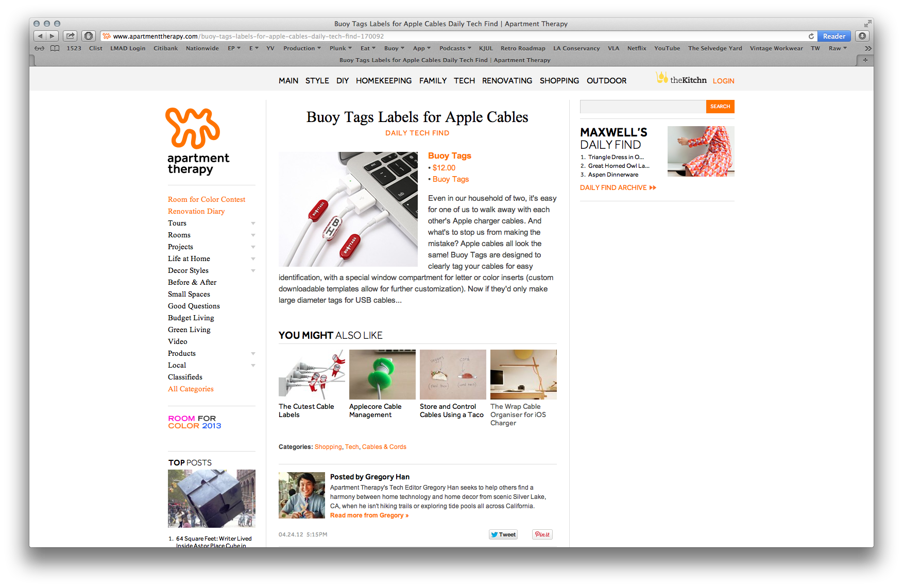Click the Apartment Therapy logo
The width and height of the screenshot is (903, 588).
198,141
